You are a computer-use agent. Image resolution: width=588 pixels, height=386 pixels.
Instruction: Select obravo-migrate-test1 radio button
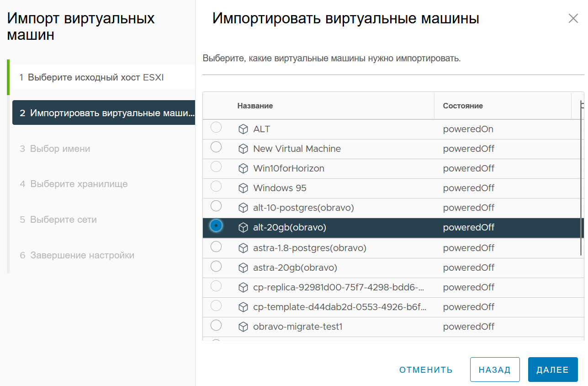[216, 325]
